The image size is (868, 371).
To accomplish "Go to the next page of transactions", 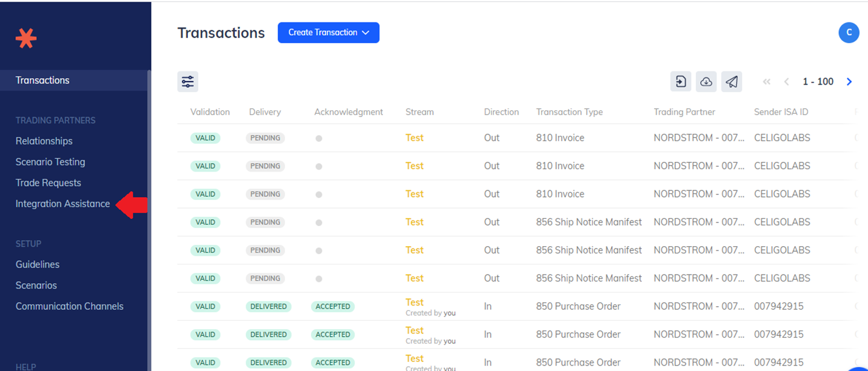I will point(849,82).
